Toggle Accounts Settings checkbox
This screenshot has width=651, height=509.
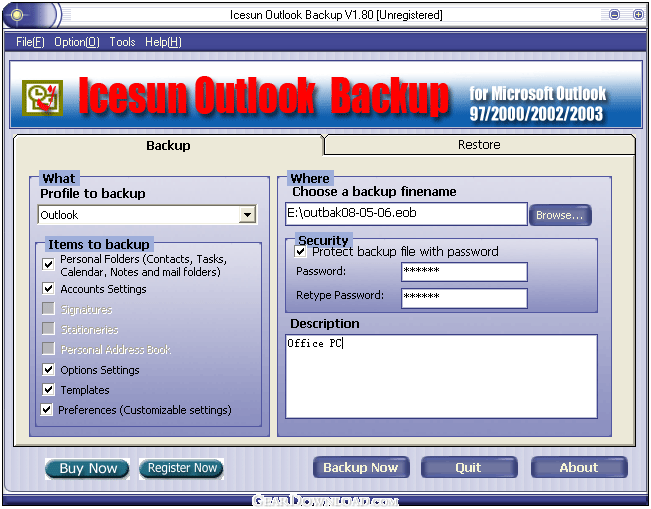(x=48, y=288)
